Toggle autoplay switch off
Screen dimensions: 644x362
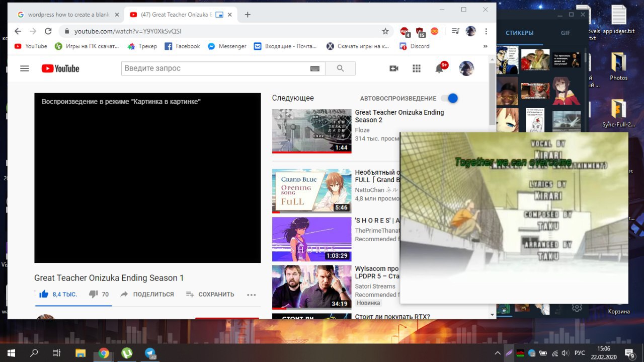[449, 98]
